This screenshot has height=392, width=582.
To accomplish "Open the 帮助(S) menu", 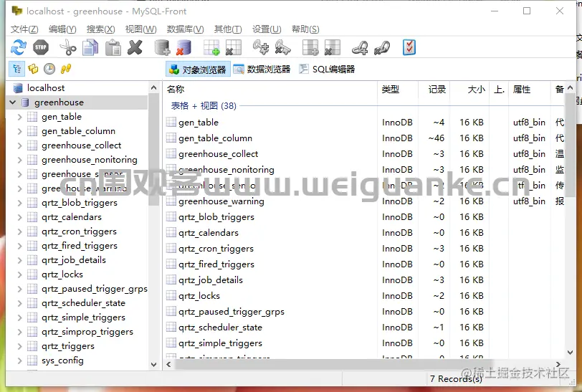I will (305, 29).
